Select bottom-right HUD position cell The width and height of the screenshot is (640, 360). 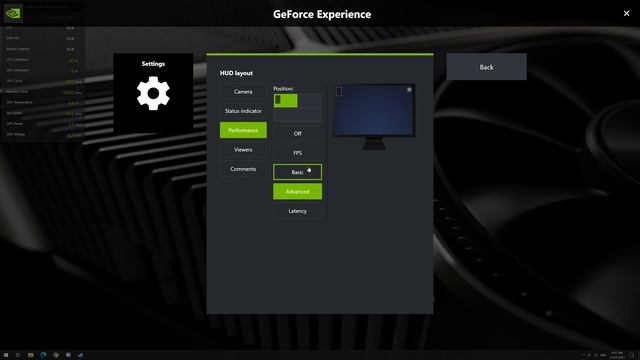pyautogui.click(x=310, y=115)
